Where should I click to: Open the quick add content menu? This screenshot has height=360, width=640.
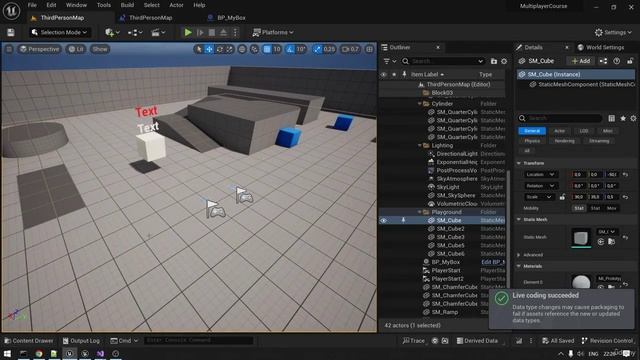pos(112,32)
